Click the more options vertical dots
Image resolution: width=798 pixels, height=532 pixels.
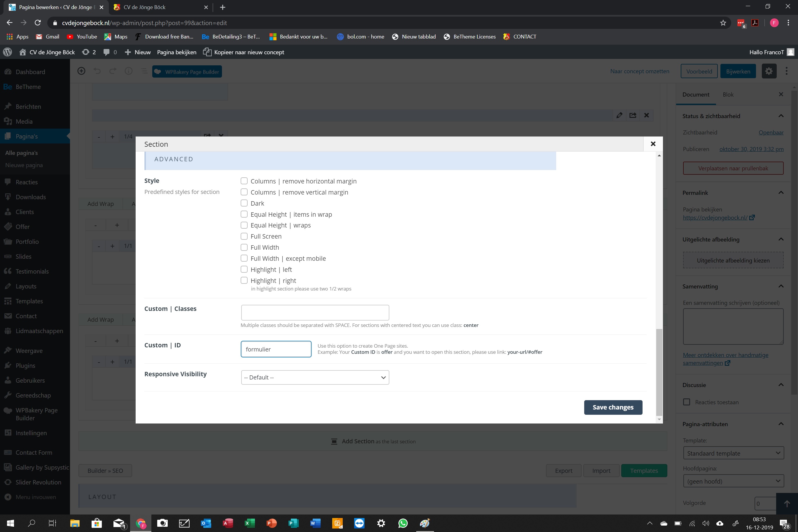point(786,71)
